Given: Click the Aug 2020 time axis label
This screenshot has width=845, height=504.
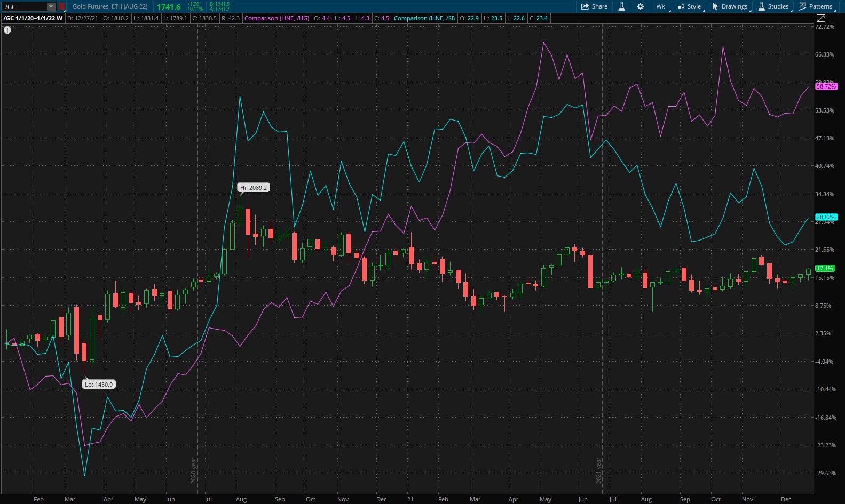Looking at the screenshot, I should click(241, 499).
